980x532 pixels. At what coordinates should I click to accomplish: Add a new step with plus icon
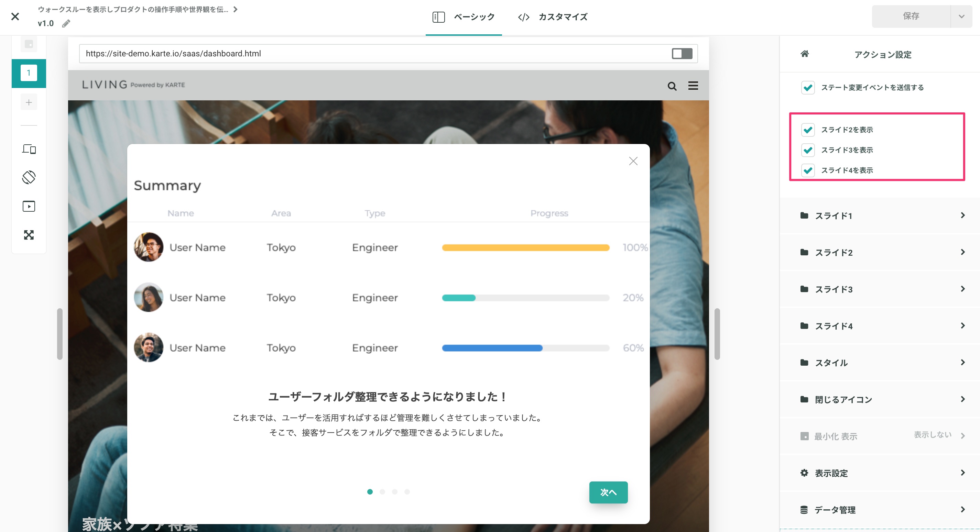click(29, 102)
